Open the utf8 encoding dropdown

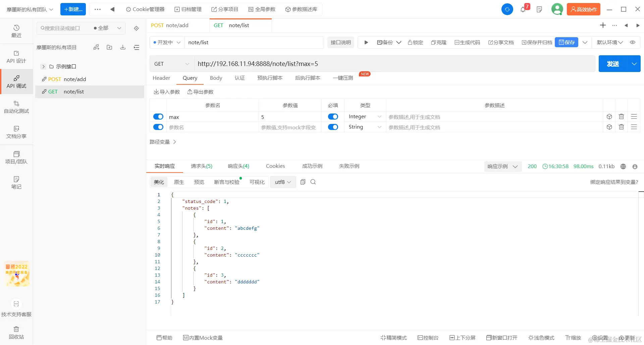[x=283, y=182]
